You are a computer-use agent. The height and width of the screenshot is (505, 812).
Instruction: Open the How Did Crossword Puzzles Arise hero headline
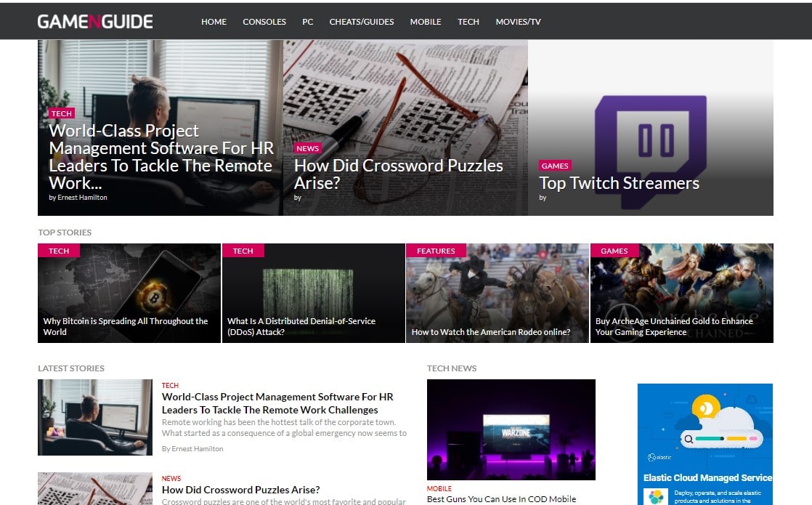398,174
